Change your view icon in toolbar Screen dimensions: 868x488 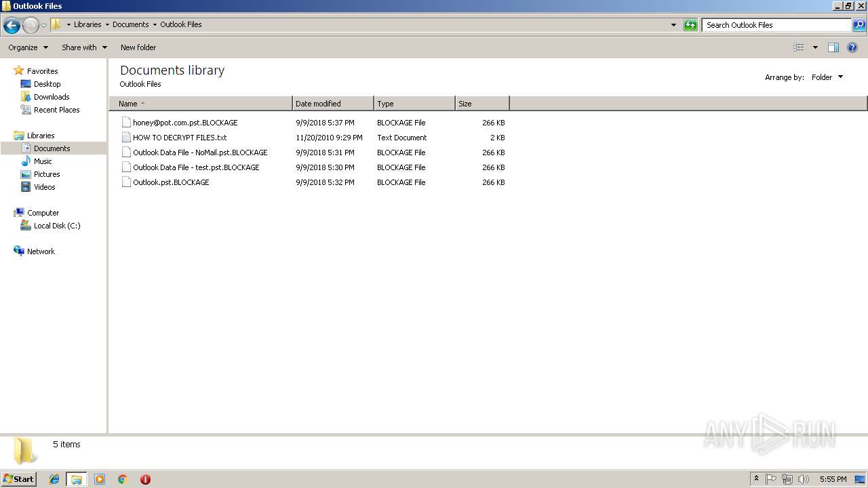(x=799, y=47)
